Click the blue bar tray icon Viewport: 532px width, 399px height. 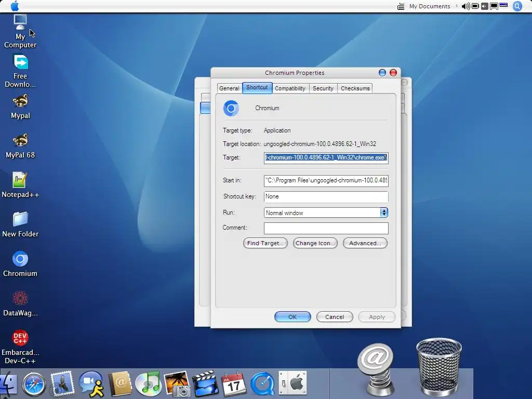[503, 5]
